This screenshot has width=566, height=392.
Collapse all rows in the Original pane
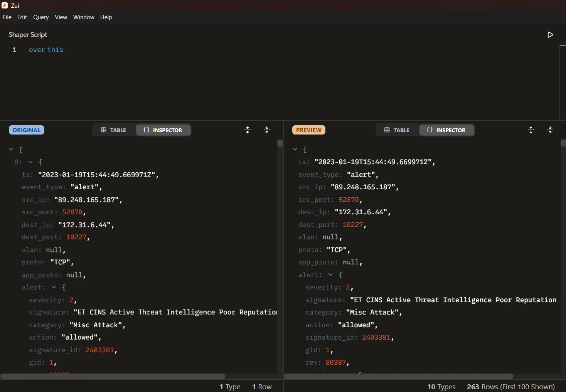pyautogui.click(x=267, y=130)
